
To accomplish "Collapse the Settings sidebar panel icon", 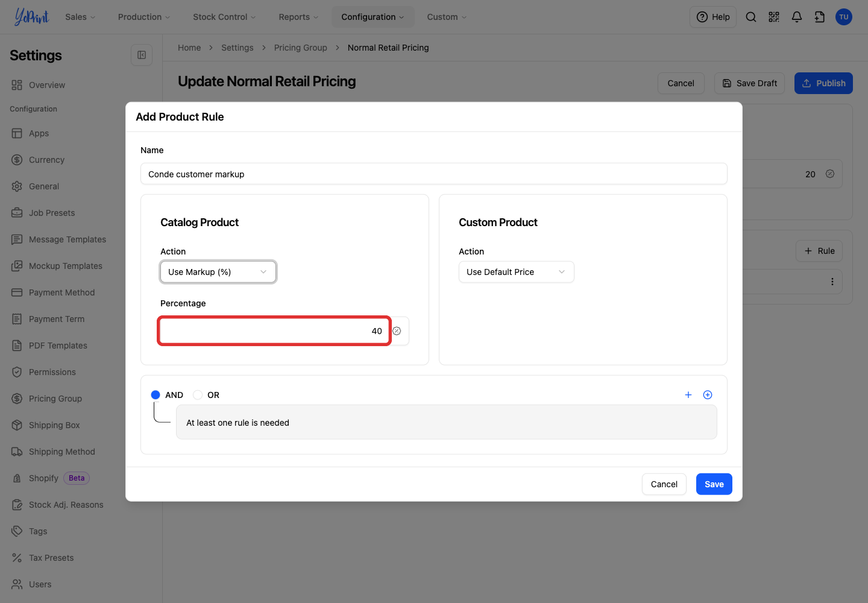I will tap(142, 55).
